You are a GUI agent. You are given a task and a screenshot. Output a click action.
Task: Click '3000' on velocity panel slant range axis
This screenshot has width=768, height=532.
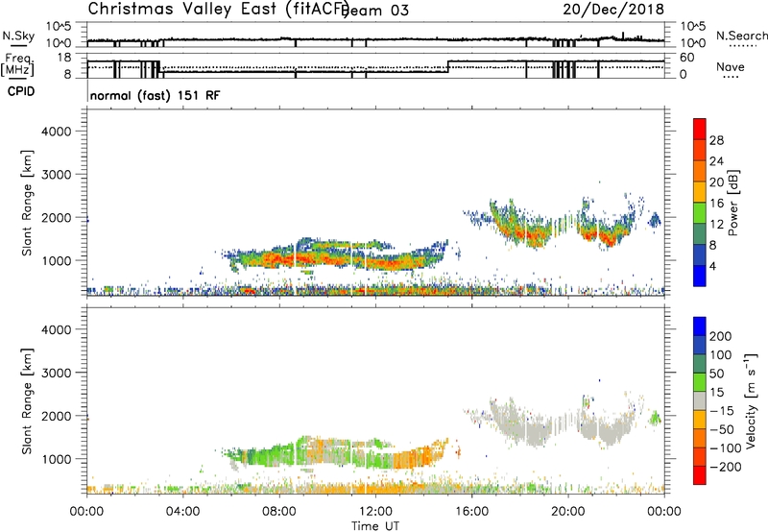pos(56,373)
